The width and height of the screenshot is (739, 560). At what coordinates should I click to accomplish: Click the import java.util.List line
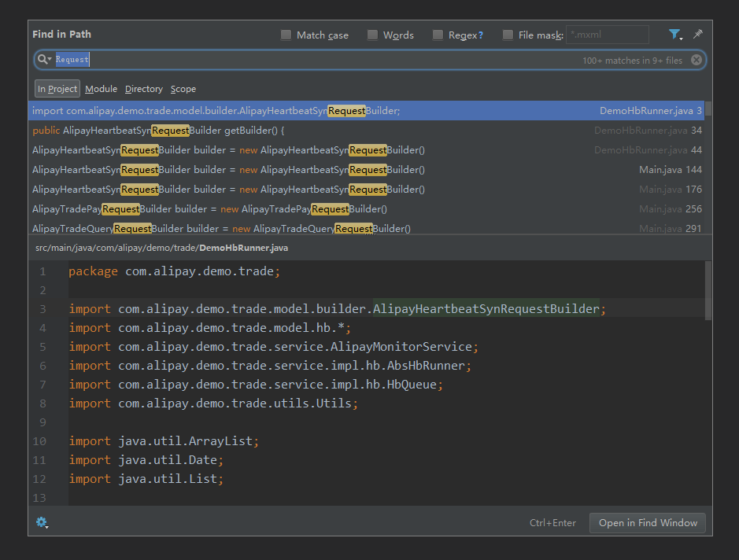[x=146, y=478]
